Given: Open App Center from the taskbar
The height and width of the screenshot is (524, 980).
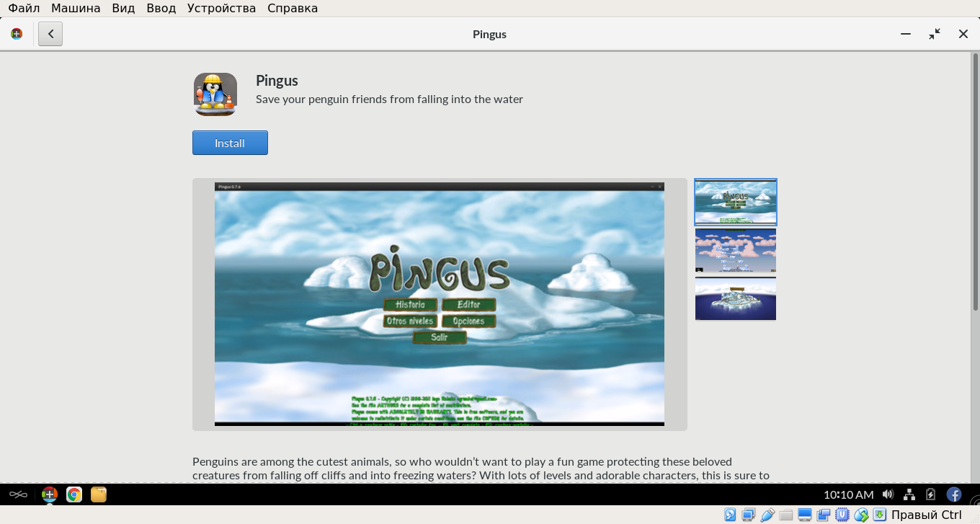Looking at the screenshot, I should point(49,494).
